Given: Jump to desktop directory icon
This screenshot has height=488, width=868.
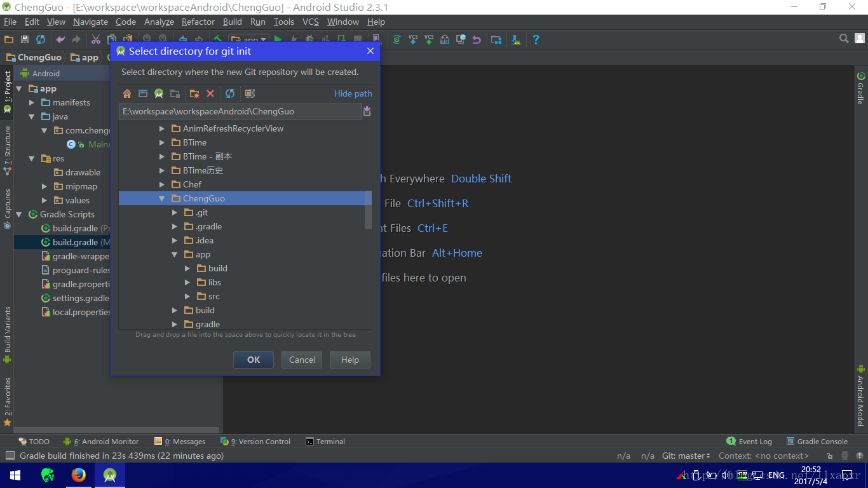Looking at the screenshot, I should 143,93.
